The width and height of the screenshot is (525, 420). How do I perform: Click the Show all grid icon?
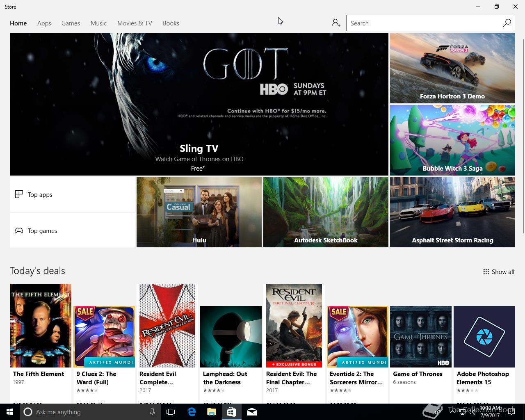(x=486, y=272)
